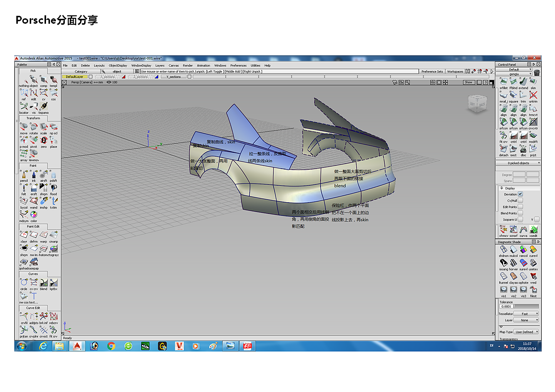Open the Tessellator dropdown set to Fast
Screen dimensions: 555x392
[x=526, y=314]
